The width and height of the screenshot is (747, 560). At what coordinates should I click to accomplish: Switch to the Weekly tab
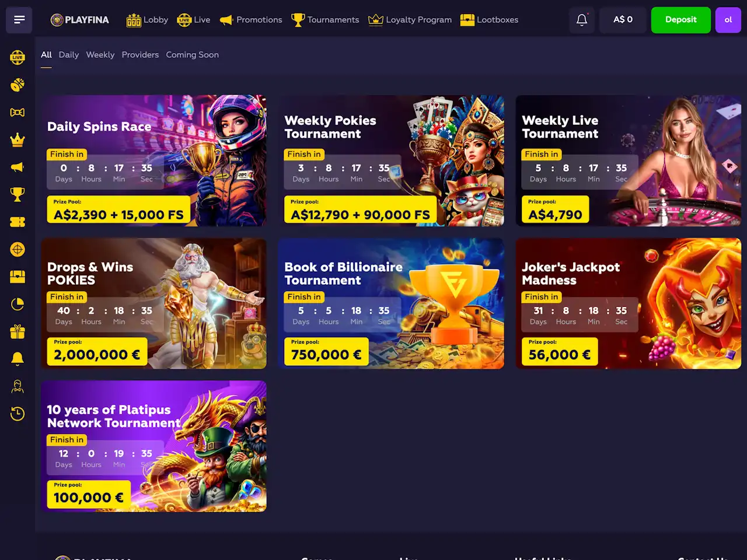point(100,55)
